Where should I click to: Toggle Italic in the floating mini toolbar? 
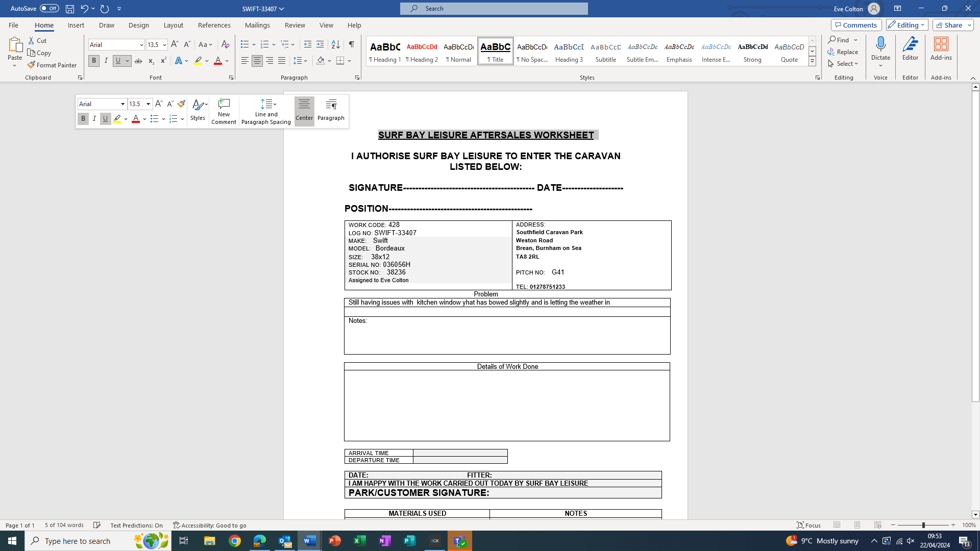[x=94, y=119]
